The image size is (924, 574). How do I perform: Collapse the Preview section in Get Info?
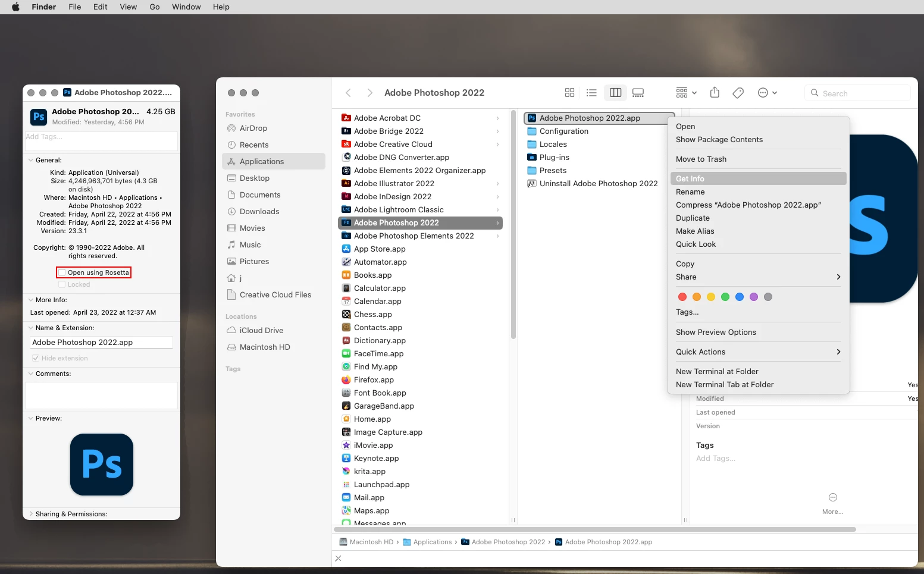point(31,418)
